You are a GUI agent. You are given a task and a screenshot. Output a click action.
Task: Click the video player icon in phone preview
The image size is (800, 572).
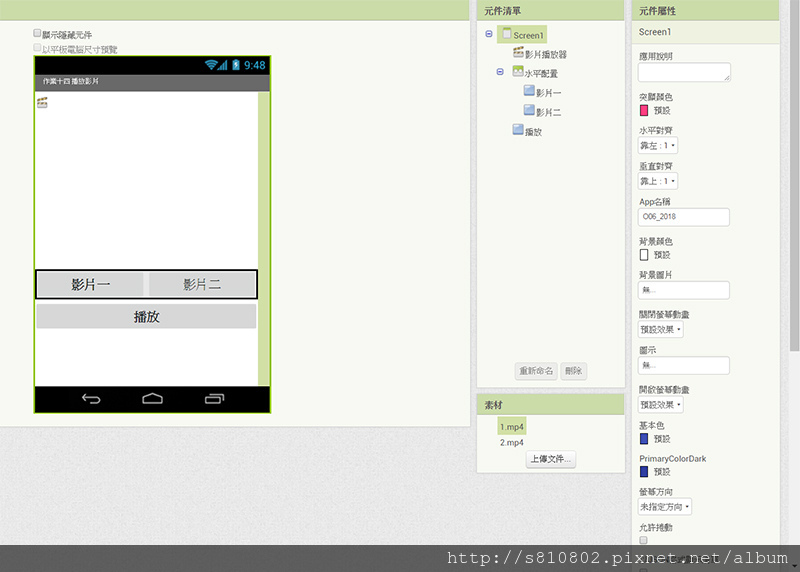click(x=42, y=103)
